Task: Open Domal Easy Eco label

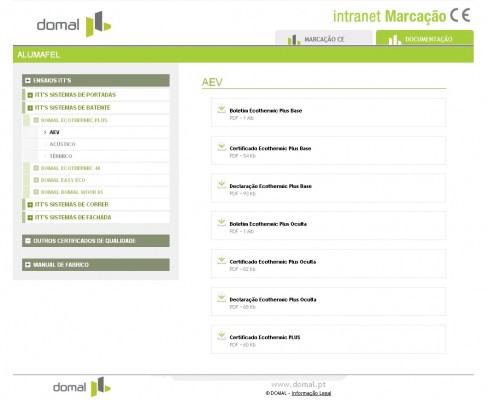Action: [63, 180]
